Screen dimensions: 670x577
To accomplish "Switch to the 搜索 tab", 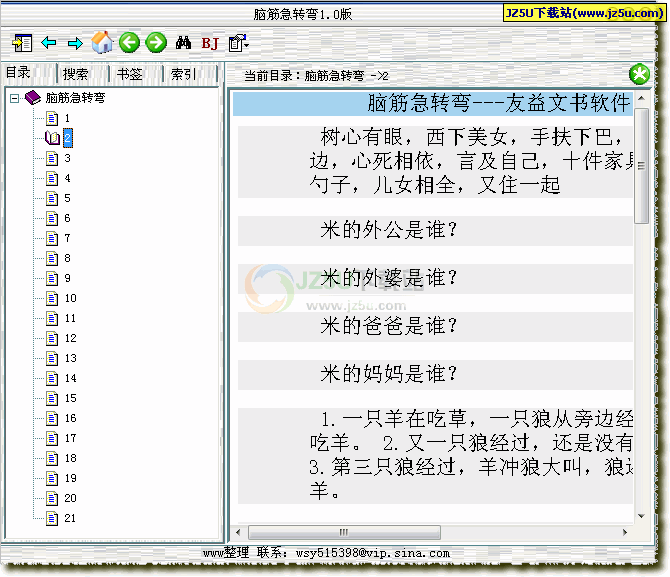I will (x=76, y=74).
